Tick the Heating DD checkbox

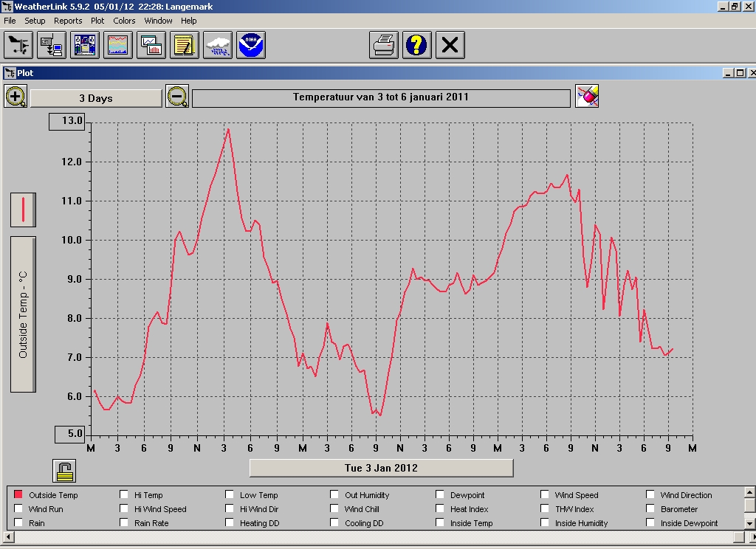tap(230, 522)
